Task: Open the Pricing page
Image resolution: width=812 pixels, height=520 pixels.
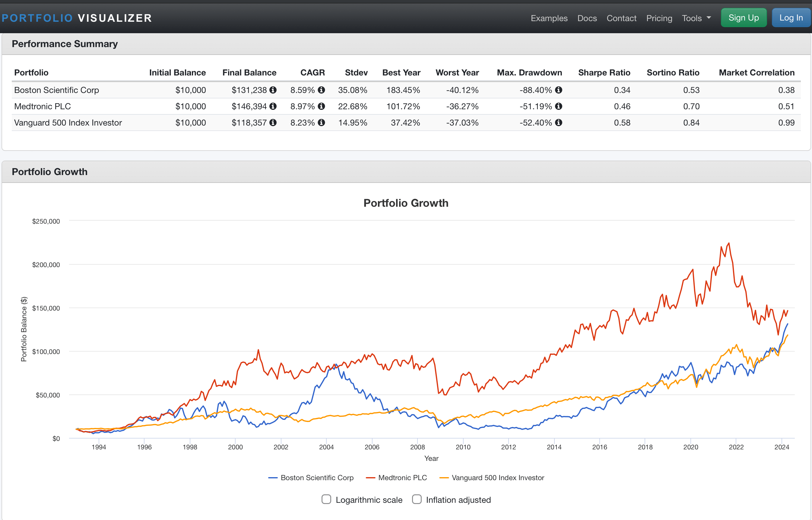Action: (659, 18)
